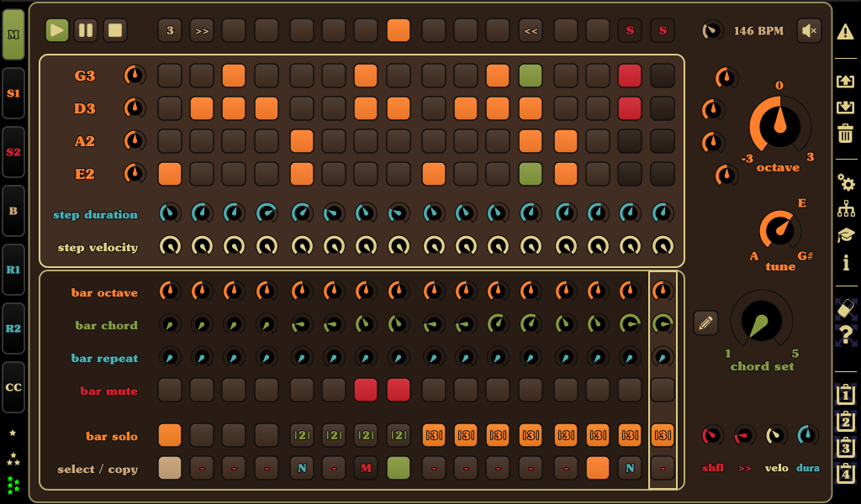This screenshot has width=861, height=504.
Task: Click the G3 row note knob
Action: tap(135, 75)
